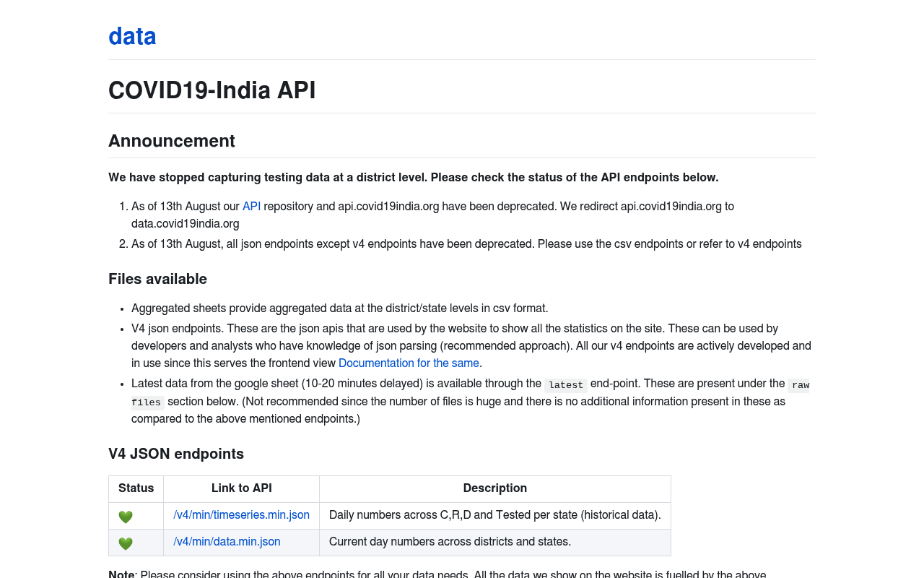Select the 'V4 JSON endpoints' heading

point(176,454)
